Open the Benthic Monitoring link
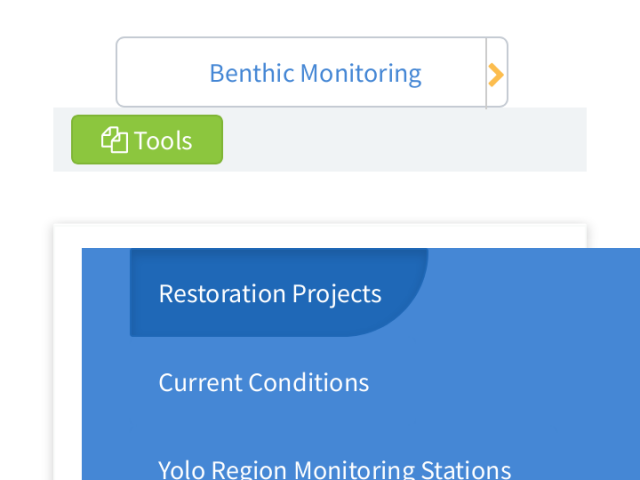640x480 pixels. click(315, 73)
